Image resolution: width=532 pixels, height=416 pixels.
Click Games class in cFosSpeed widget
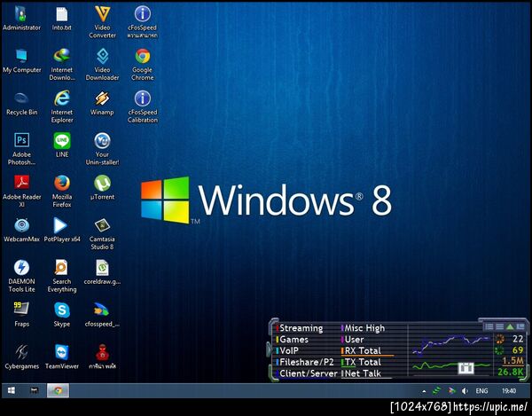tap(293, 340)
